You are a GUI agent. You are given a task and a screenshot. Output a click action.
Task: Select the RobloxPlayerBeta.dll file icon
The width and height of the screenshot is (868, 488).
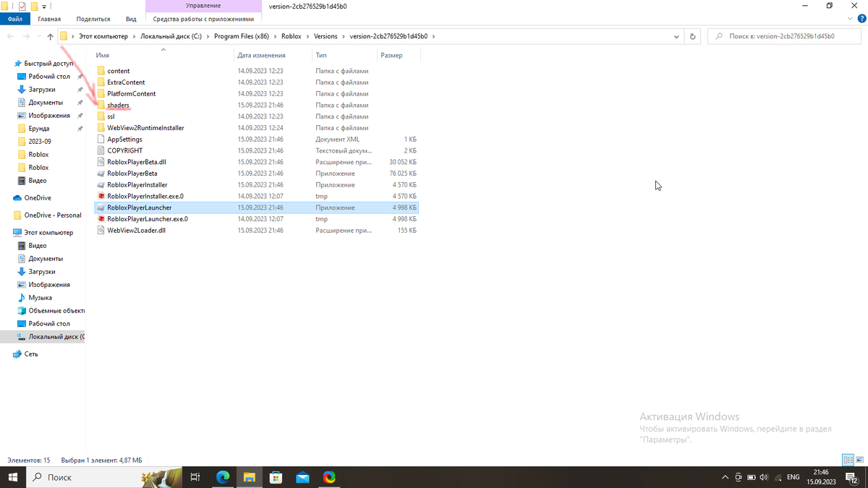(x=101, y=162)
